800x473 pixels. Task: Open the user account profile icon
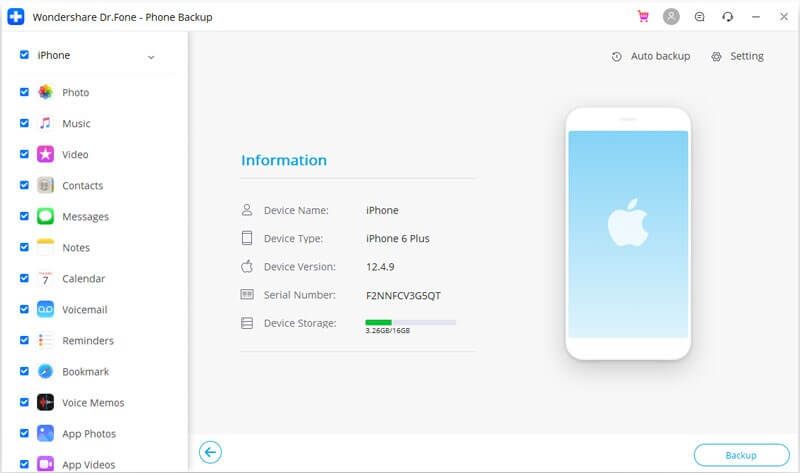click(x=671, y=17)
